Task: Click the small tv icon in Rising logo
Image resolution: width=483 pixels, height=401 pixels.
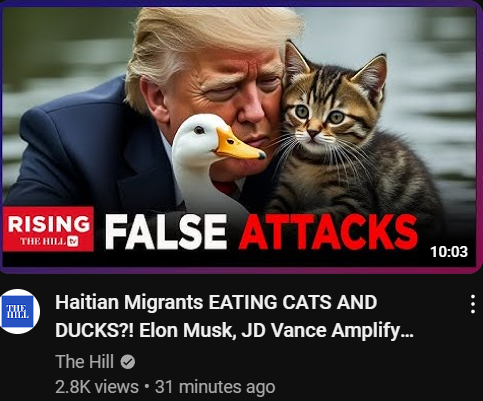Action: (73, 241)
